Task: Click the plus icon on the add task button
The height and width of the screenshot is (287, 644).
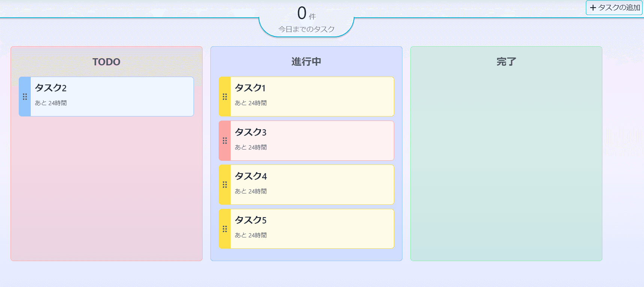Action: (x=593, y=8)
